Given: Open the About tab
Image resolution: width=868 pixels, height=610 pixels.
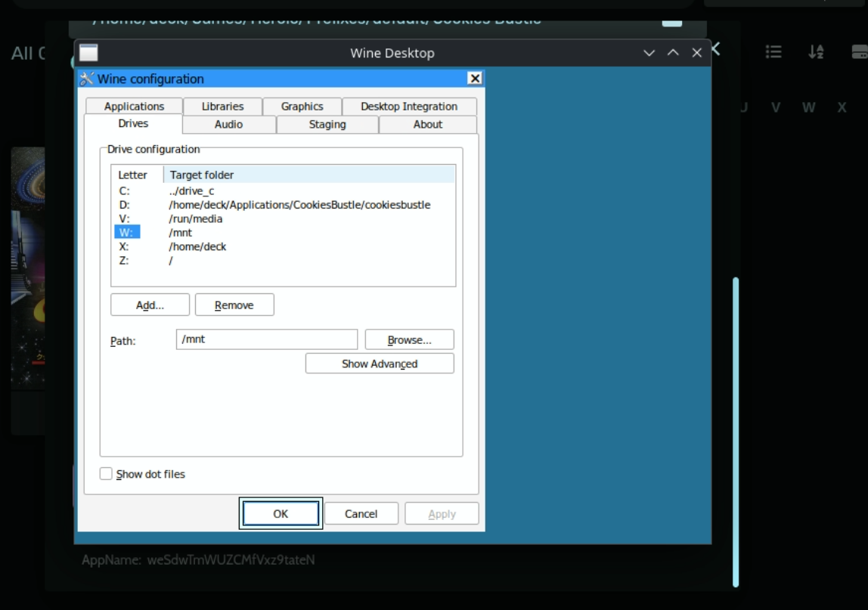Looking at the screenshot, I should coord(427,125).
